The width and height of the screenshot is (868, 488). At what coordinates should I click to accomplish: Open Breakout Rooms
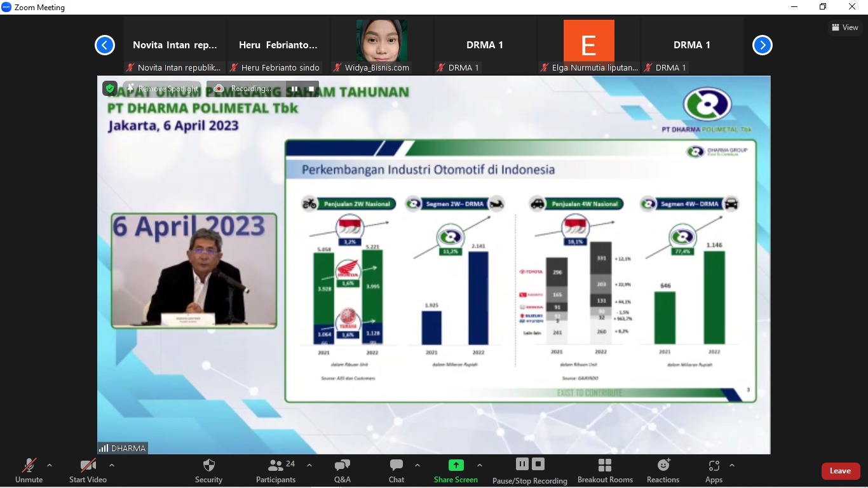click(605, 465)
